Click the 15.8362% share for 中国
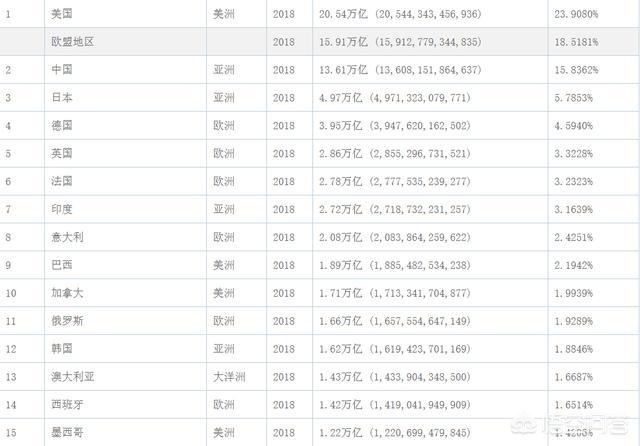 tap(576, 70)
